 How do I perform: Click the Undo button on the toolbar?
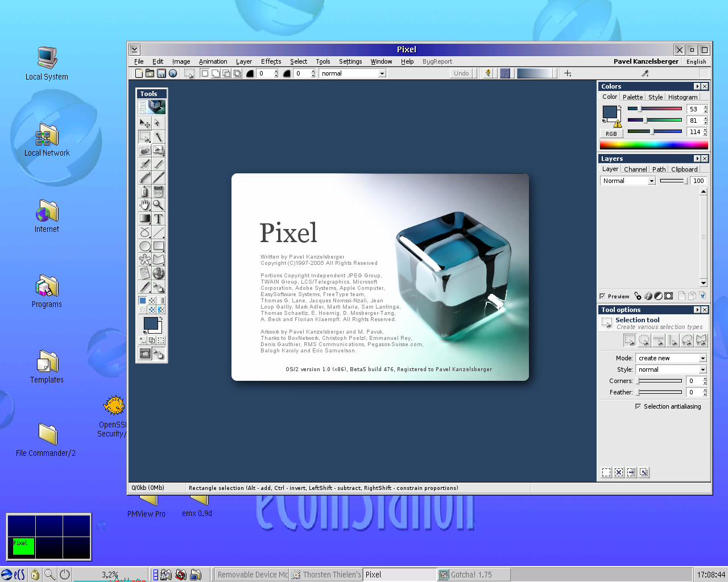[461, 73]
